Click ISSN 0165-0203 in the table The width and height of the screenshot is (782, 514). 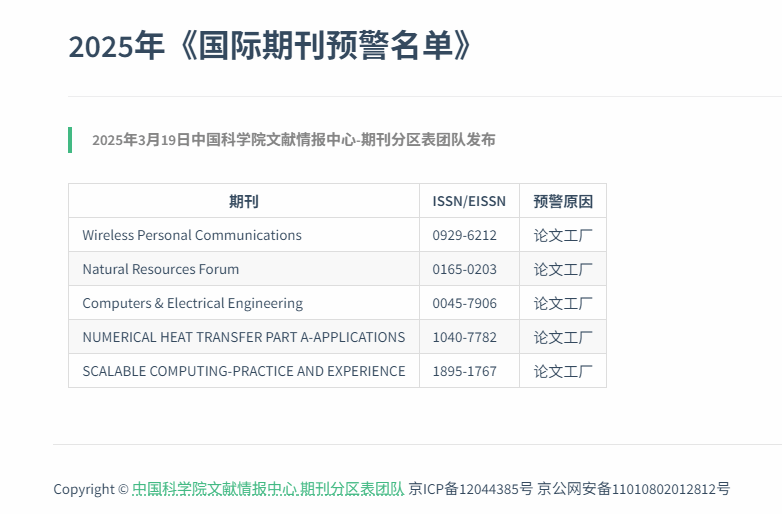point(464,269)
